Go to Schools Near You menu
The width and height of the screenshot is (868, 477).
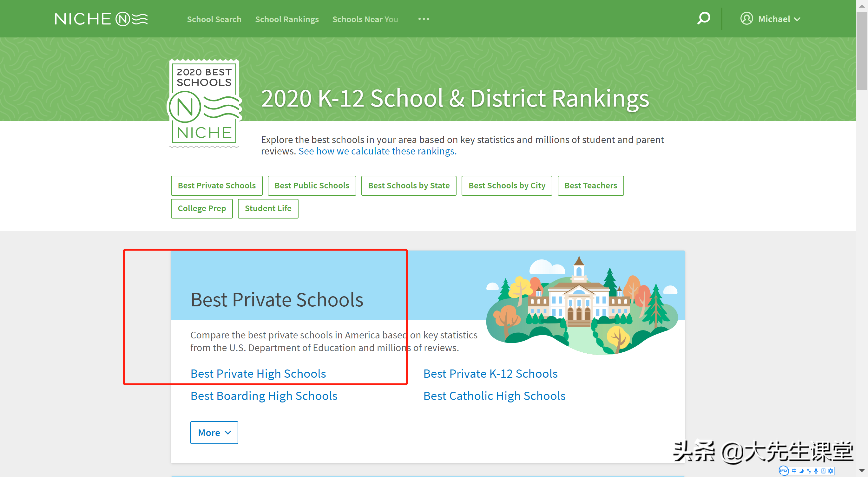(365, 19)
